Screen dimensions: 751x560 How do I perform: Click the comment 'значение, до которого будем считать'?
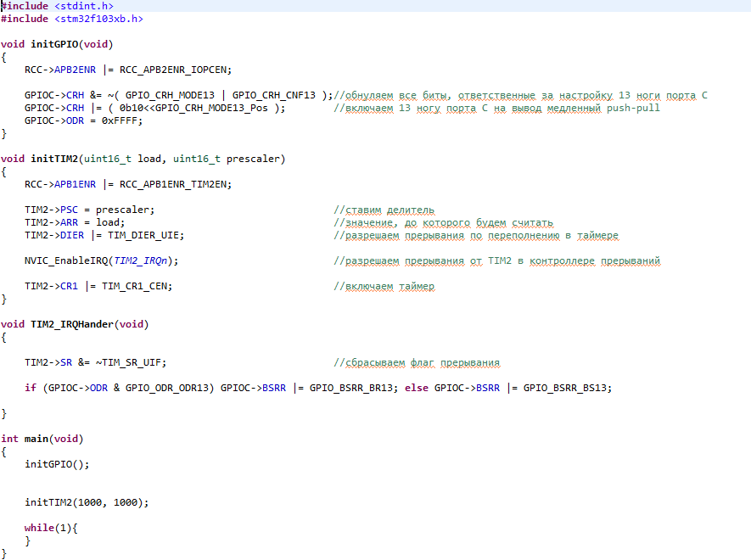[444, 223]
